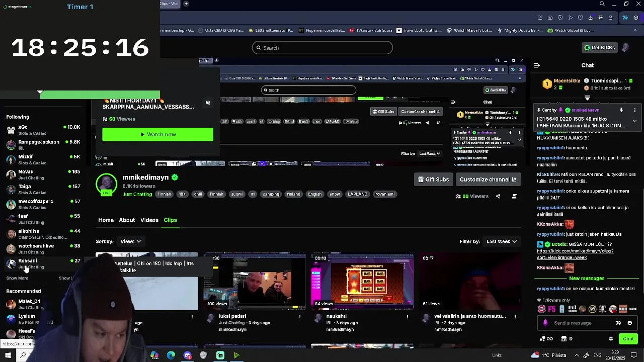Expand the Sort by Views dropdown
This screenshot has width=644, height=362.
pos(131,241)
